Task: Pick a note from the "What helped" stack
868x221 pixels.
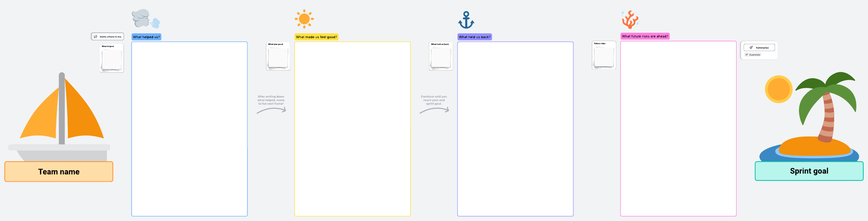Action: click(x=112, y=60)
